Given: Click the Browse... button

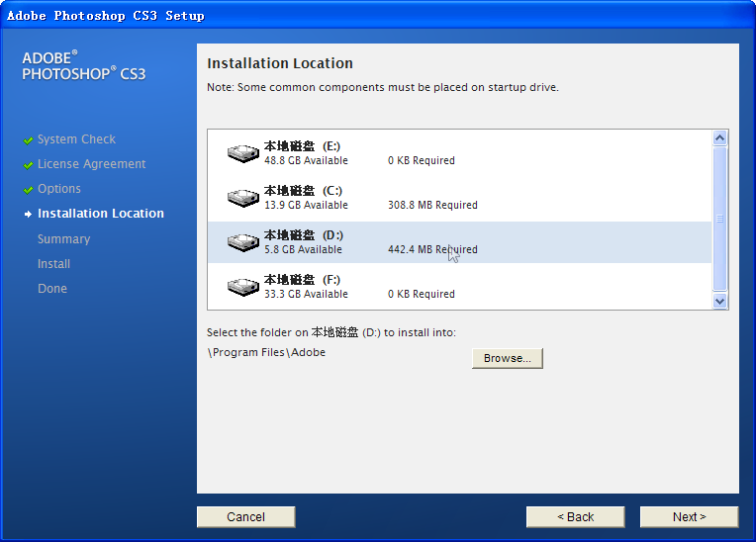Looking at the screenshot, I should point(508,358).
